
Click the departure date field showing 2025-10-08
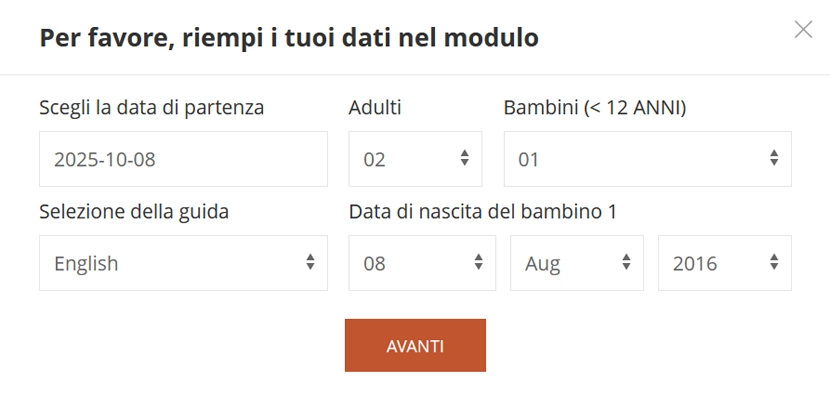(x=183, y=159)
